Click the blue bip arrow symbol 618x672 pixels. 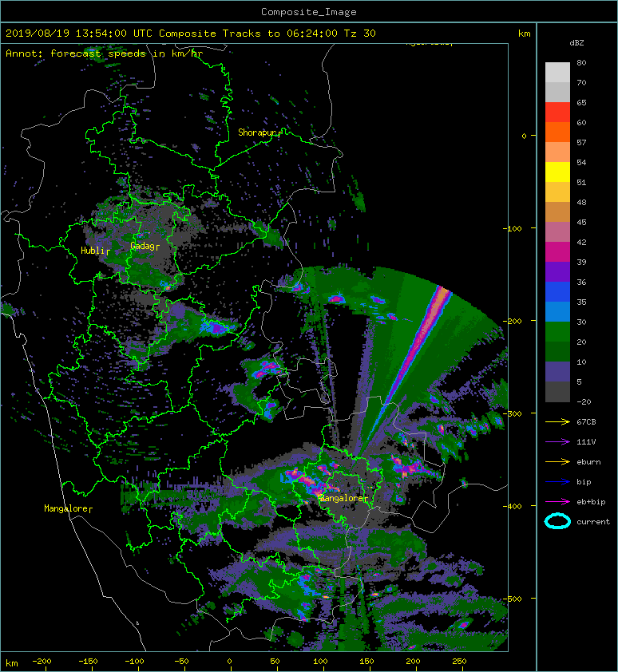[x=557, y=482]
